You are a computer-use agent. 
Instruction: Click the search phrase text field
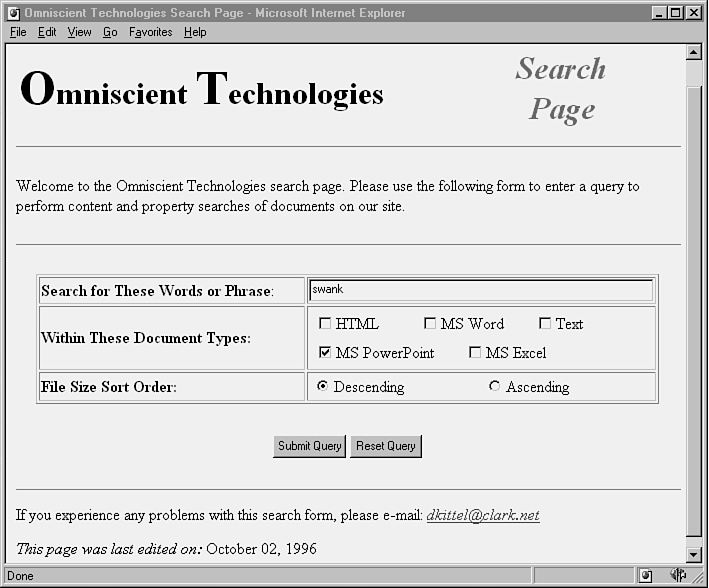coord(480,290)
